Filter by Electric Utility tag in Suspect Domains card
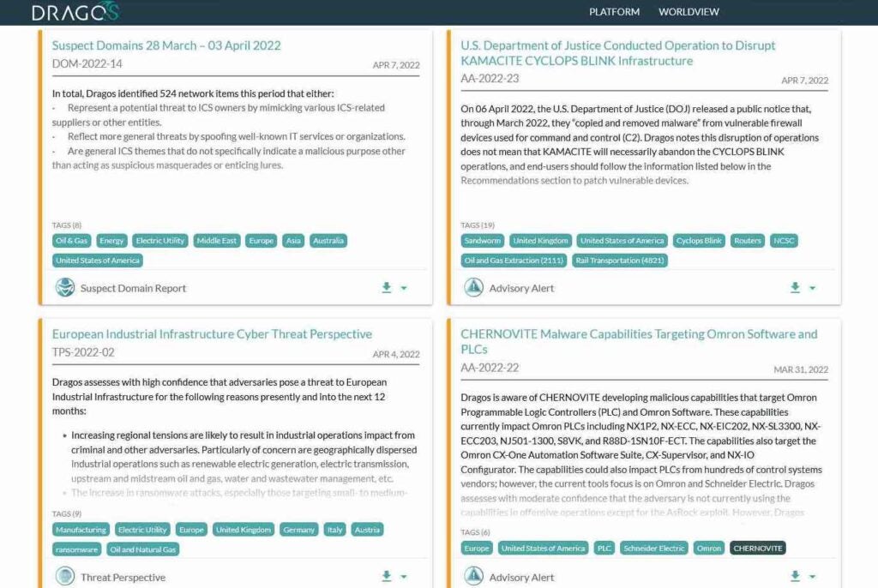 coord(160,241)
